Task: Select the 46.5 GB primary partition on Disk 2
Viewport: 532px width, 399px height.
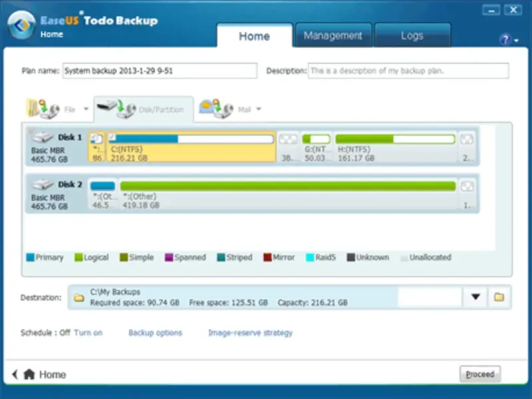Action: (x=102, y=194)
